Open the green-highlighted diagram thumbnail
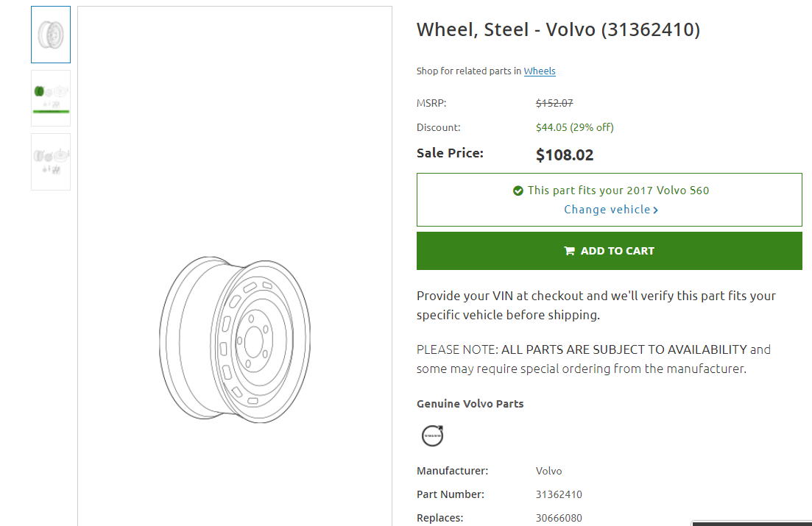 coord(51,98)
